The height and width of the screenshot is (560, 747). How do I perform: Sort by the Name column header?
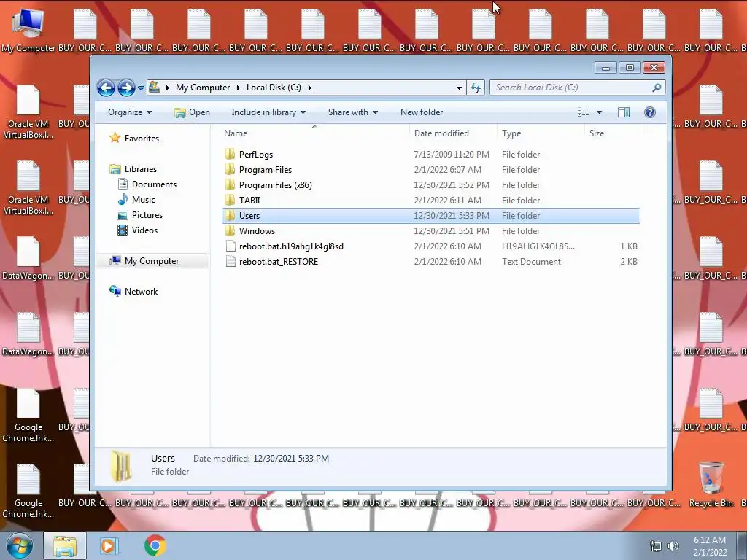(236, 134)
